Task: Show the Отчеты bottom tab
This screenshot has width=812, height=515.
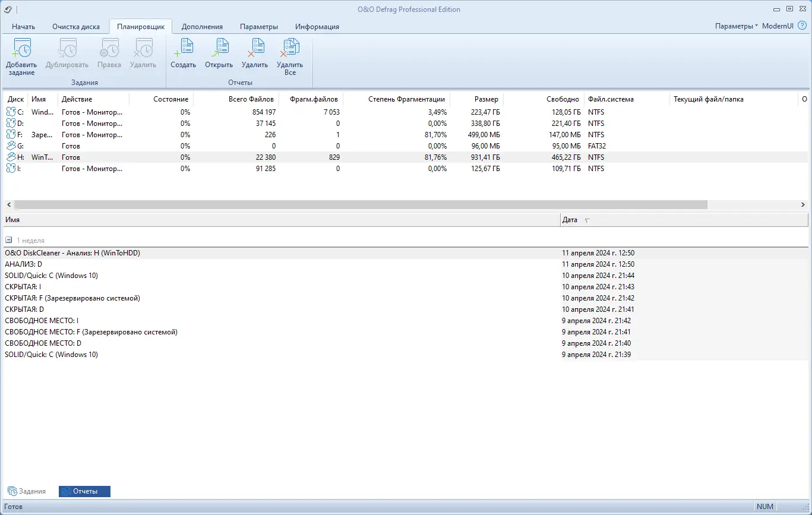Action: point(84,491)
